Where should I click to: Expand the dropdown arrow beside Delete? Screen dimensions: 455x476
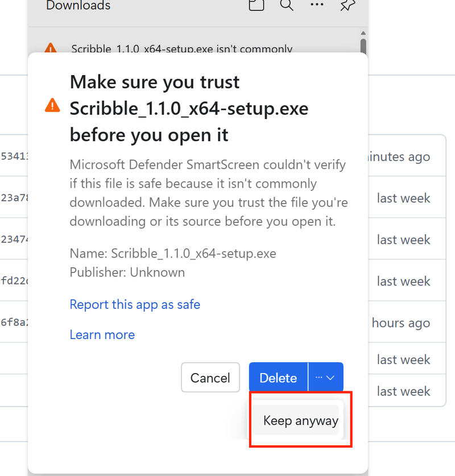(326, 378)
